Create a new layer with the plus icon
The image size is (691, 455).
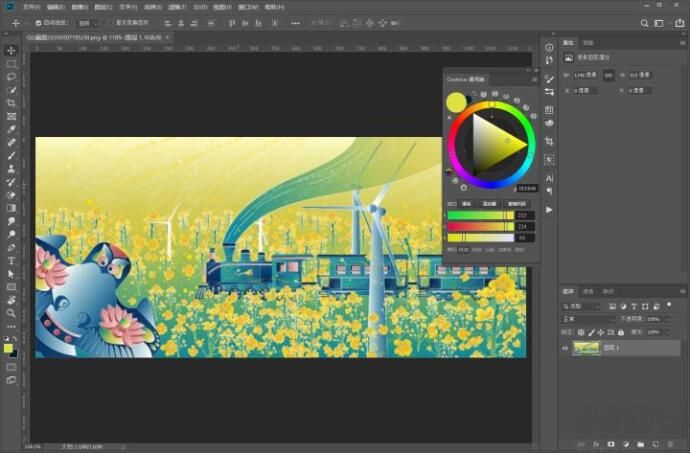(656, 442)
